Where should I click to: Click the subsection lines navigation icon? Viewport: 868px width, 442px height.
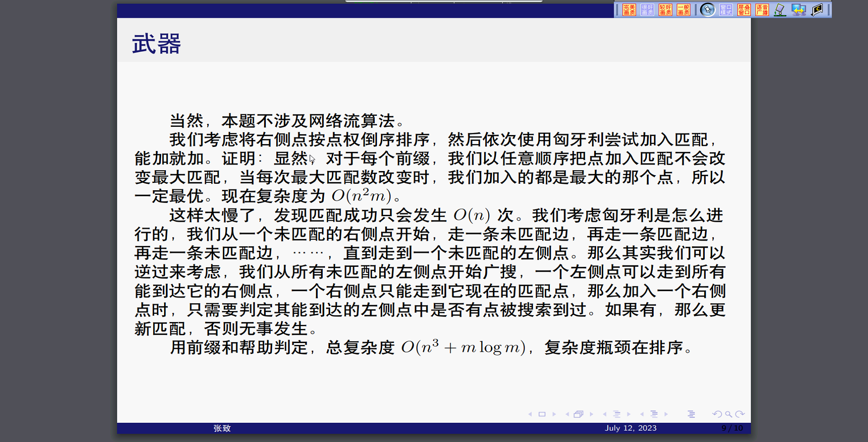617,414
